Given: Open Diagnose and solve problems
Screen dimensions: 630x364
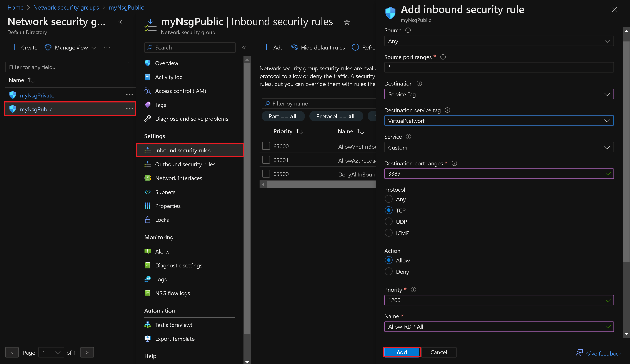Looking at the screenshot, I should click(192, 119).
